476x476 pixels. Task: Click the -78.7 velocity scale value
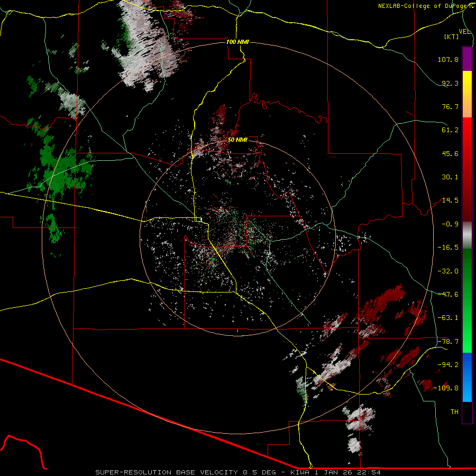click(448, 342)
